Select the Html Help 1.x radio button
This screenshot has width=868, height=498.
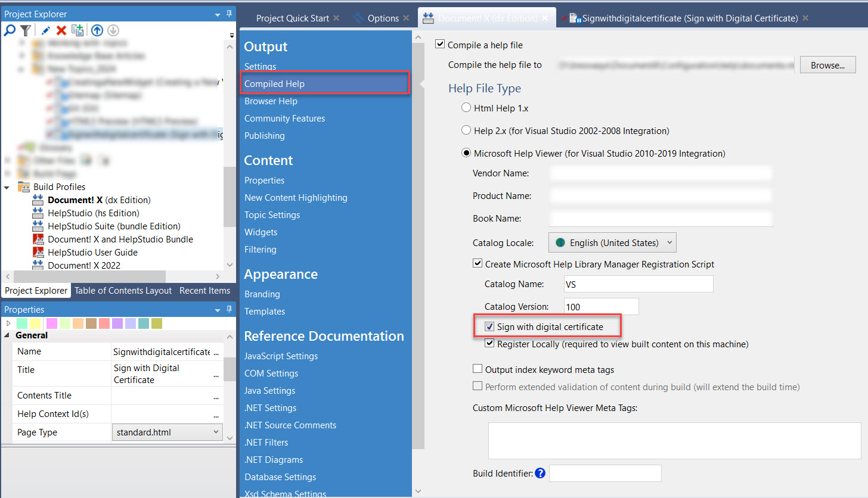(x=466, y=107)
